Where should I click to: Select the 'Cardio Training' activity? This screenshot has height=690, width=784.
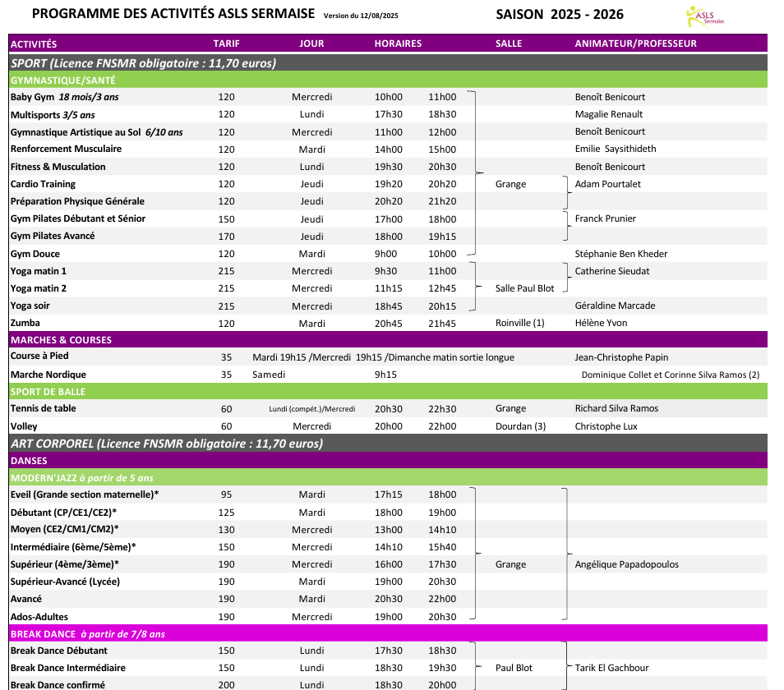[x=43, y=184]
